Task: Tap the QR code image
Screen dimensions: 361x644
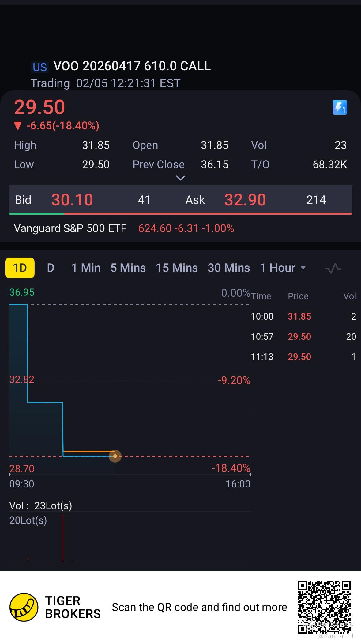Action: [x=324, y=607]
